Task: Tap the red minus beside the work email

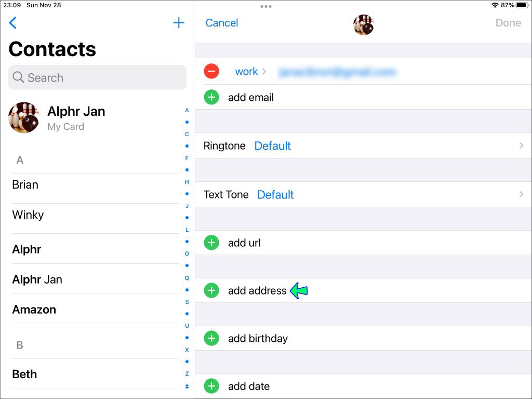Action: (x=211, y=71)
